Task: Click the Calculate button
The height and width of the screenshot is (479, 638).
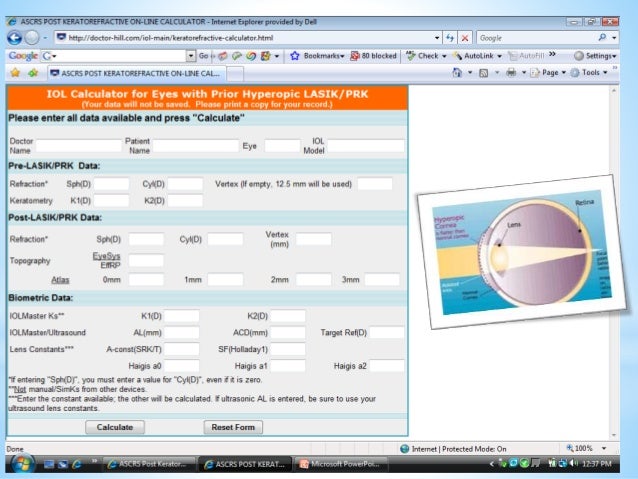Action: coord(115,427)
